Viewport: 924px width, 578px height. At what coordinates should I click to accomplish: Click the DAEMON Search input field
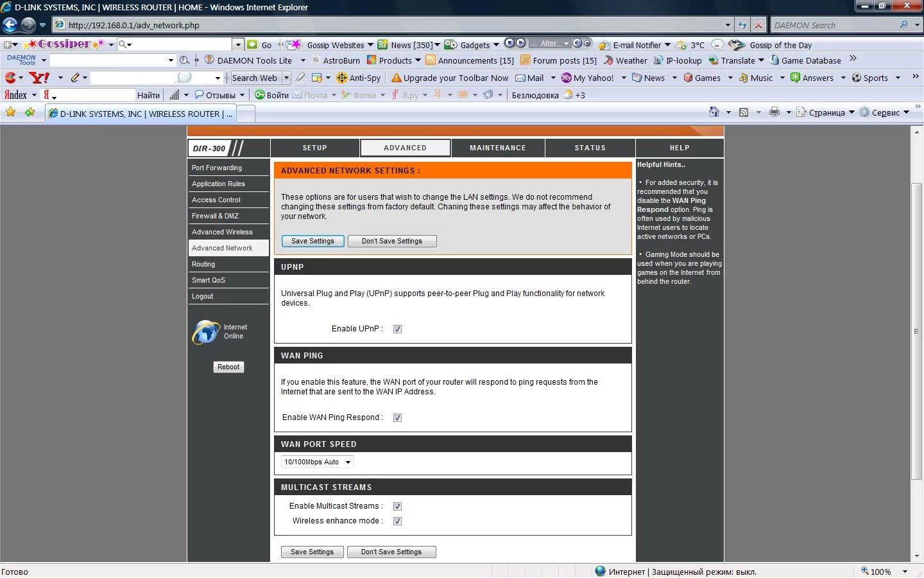coord(835,25)
